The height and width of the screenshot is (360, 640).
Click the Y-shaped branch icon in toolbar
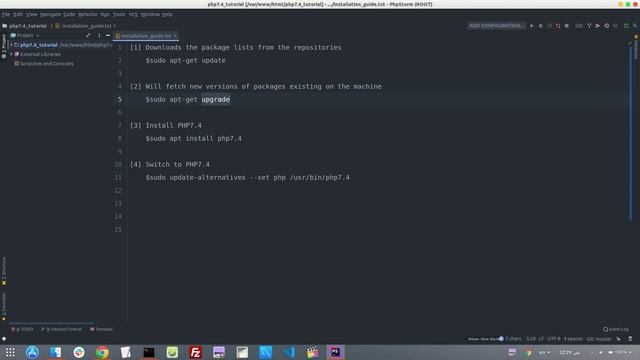coord(589,26)
